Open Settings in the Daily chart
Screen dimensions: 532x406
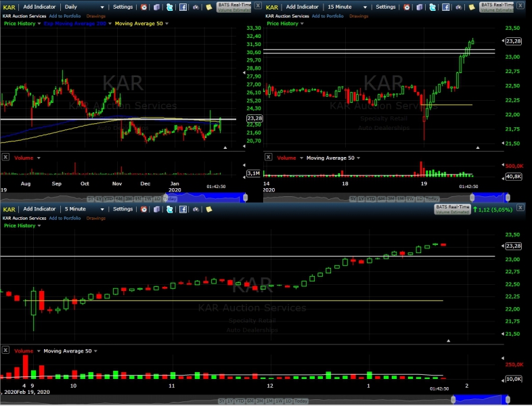pyautogui.click(x=123, y=7)
